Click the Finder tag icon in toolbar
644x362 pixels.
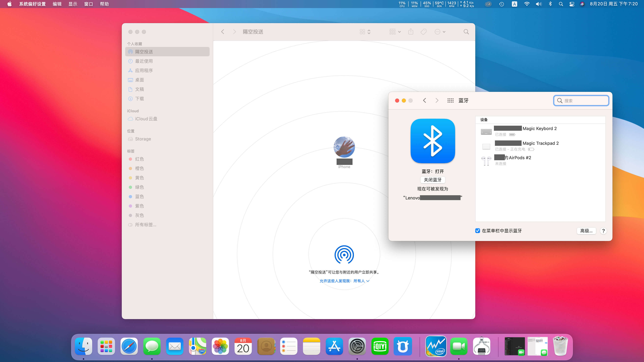[x=423, y=32]
